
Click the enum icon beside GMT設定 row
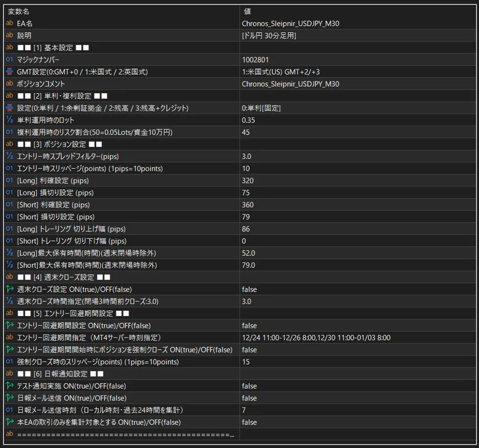click(x=9, y=72)
